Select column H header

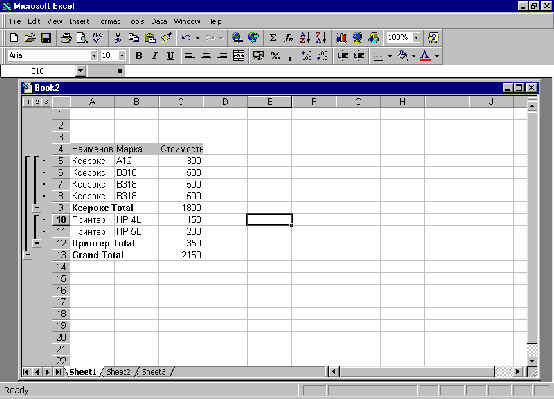[x=402, y=102]
